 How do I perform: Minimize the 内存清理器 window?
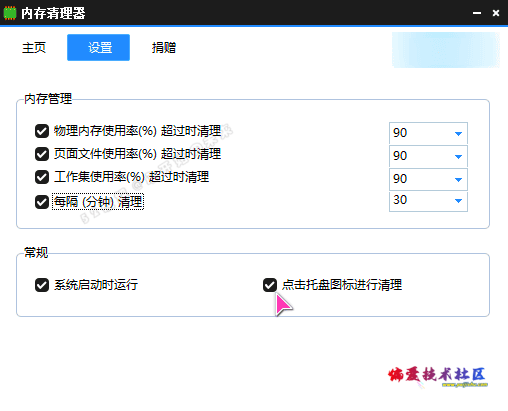click(477, 13)
